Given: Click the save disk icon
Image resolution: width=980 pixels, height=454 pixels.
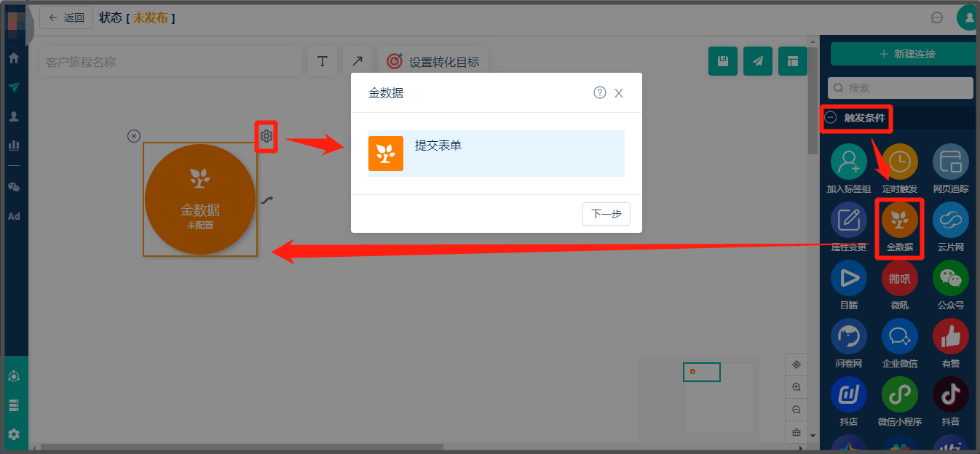Looking at the screenshot, I should pos(723,62).
